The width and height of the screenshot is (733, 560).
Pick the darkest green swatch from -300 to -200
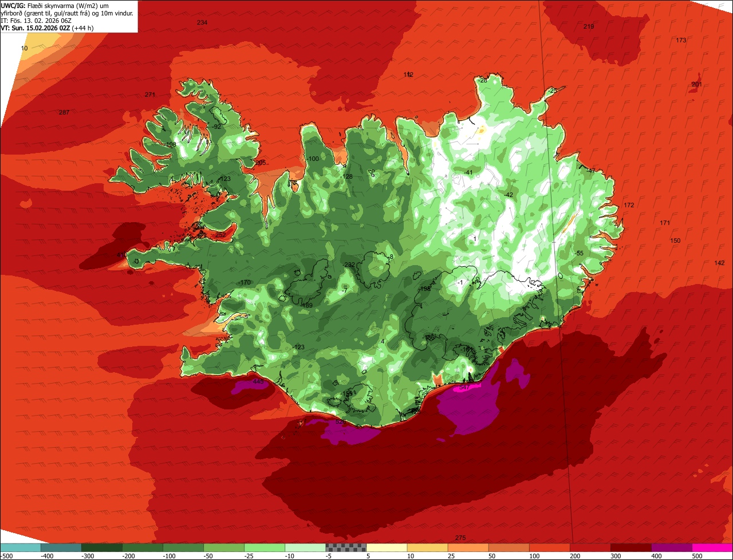pos(102,547)
